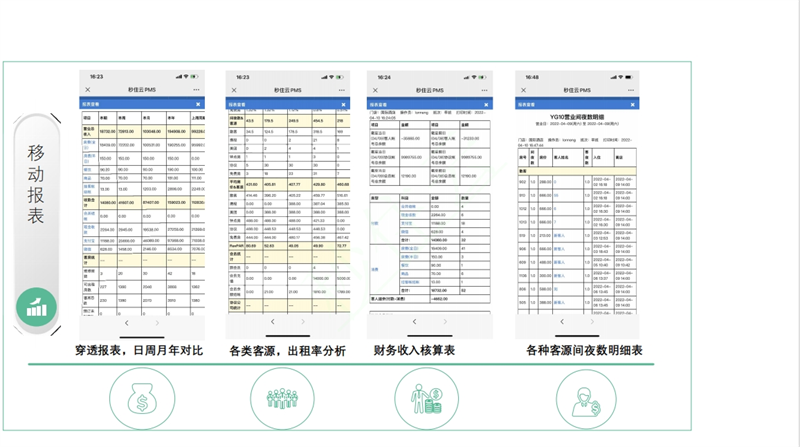Open the three-dot menu in first phone
Screen dimensions: 800x447
[197, 90]
